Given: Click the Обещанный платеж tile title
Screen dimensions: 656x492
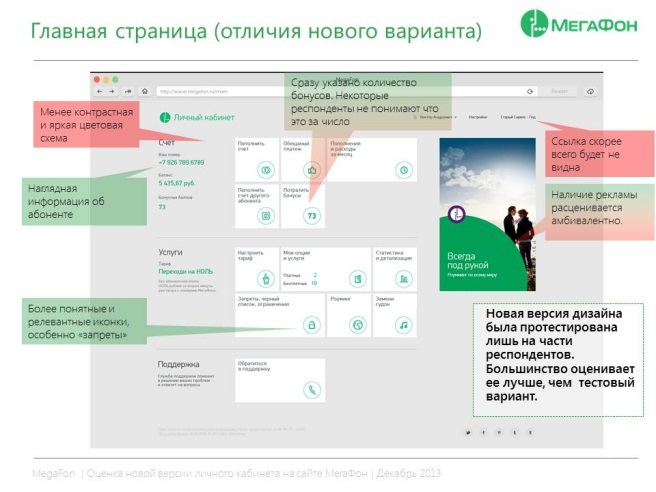Looking at the screenshot, I should click(x=296, y=146).
